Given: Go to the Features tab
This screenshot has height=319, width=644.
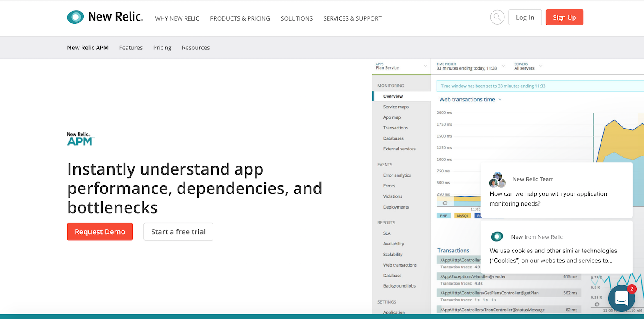Looking at the screenshot, I should pyautogui.click(x=131, y=48).
